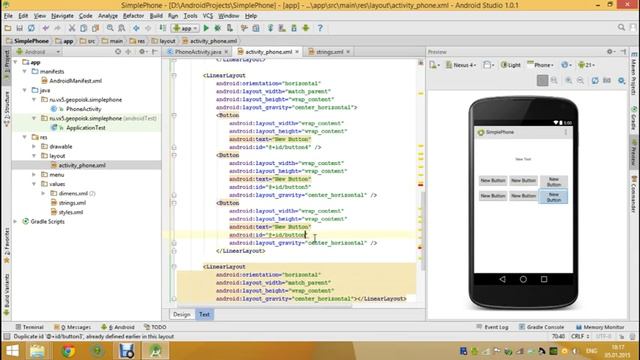
Task: Open Chrome from the Windows taskbar
Action: (68, 351)
